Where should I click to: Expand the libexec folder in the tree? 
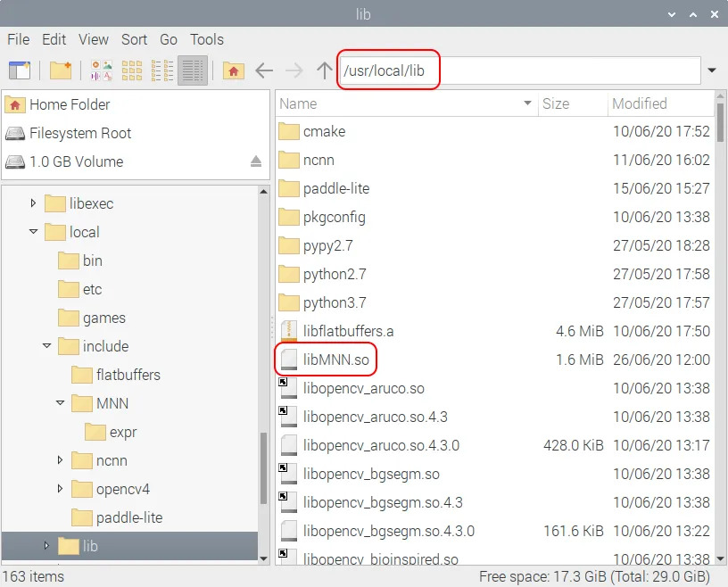point(33,203)
